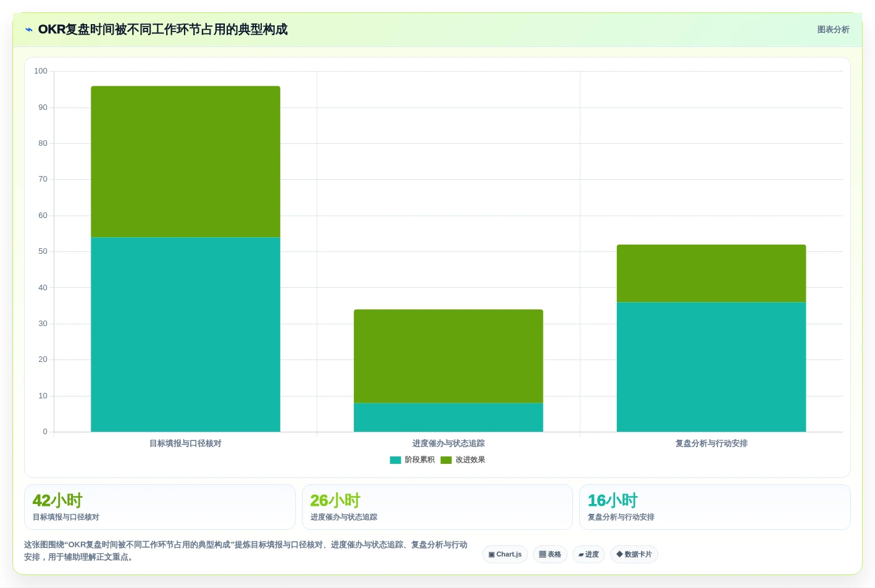Click the 进度 tag
Image resolution: width=875 pixels, height=588 pixels.
point(588,554)
